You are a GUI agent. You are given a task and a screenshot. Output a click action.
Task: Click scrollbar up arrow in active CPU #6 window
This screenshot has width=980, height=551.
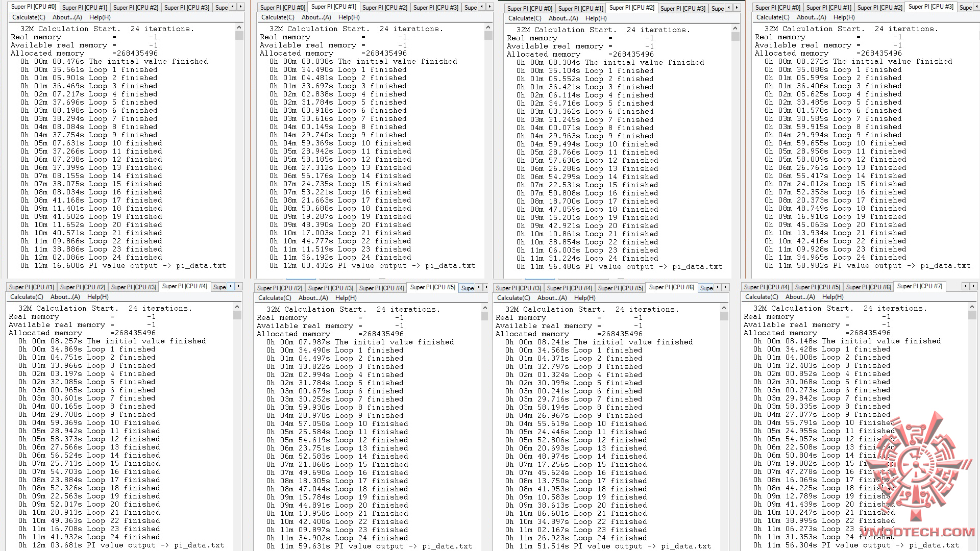(x=724, y=308)
